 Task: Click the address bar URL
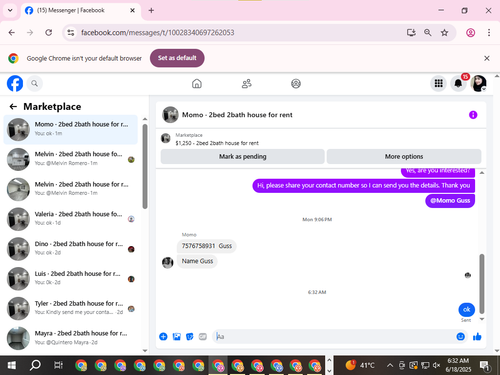tap(158, 33)
